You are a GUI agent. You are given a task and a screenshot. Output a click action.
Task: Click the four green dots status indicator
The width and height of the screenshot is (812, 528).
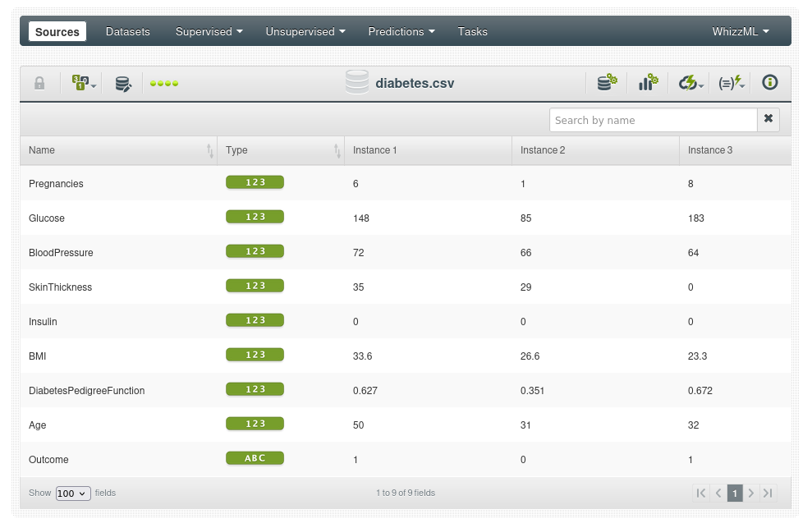pyautogui.click(x=164, y=84)
